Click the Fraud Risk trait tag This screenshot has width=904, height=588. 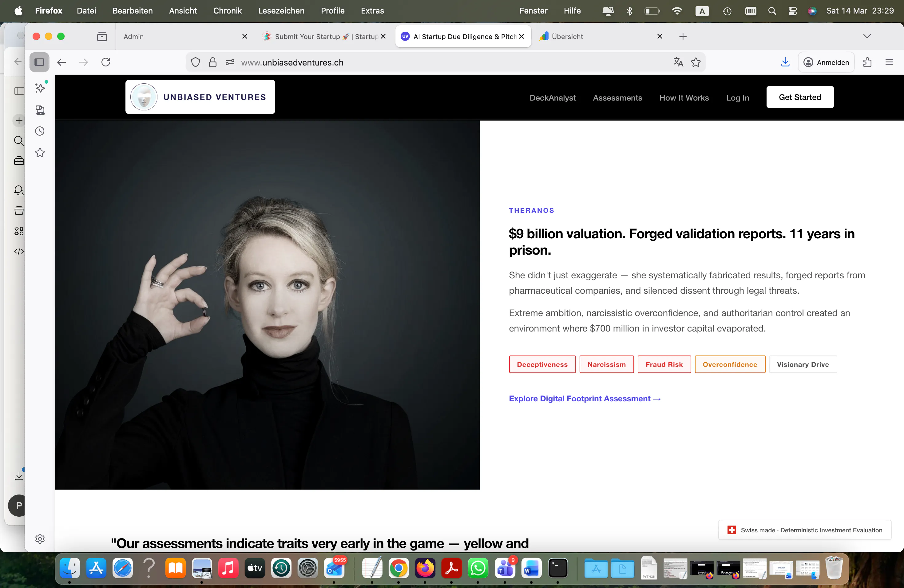click(664, 364)
